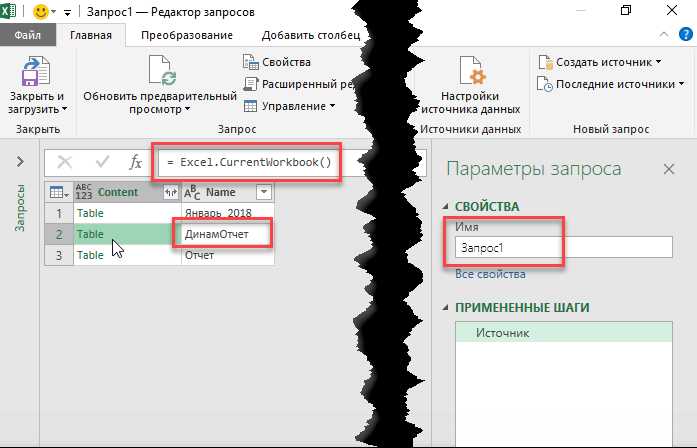Select the ДинамОтчет name cell
Viewport: 697px width, 448px height.
click(x=228, y=234)
